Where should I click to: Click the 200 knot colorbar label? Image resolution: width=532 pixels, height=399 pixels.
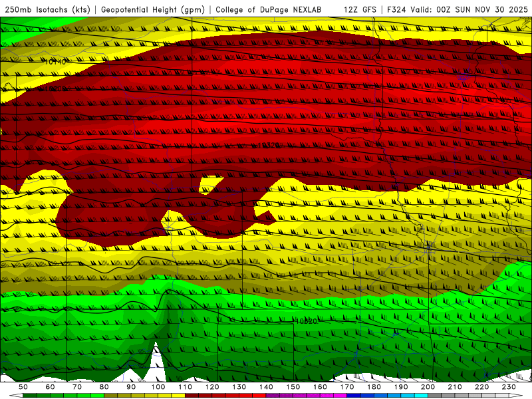coord(428,387)
